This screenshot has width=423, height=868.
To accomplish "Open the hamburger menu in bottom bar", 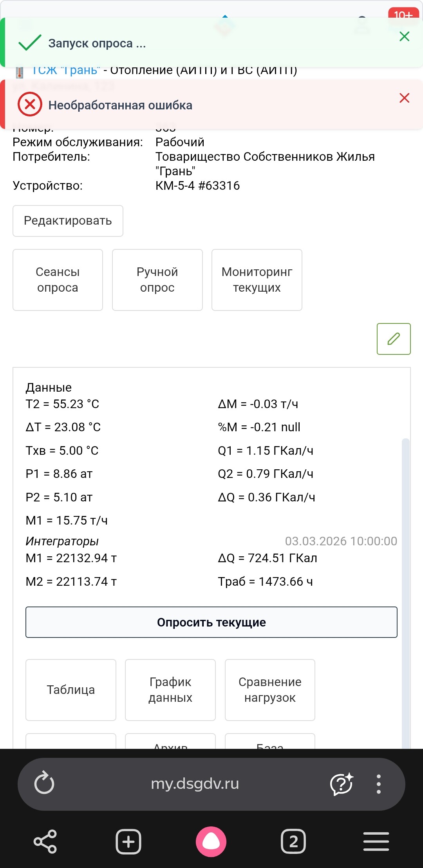I will click(x=376, y=841).
